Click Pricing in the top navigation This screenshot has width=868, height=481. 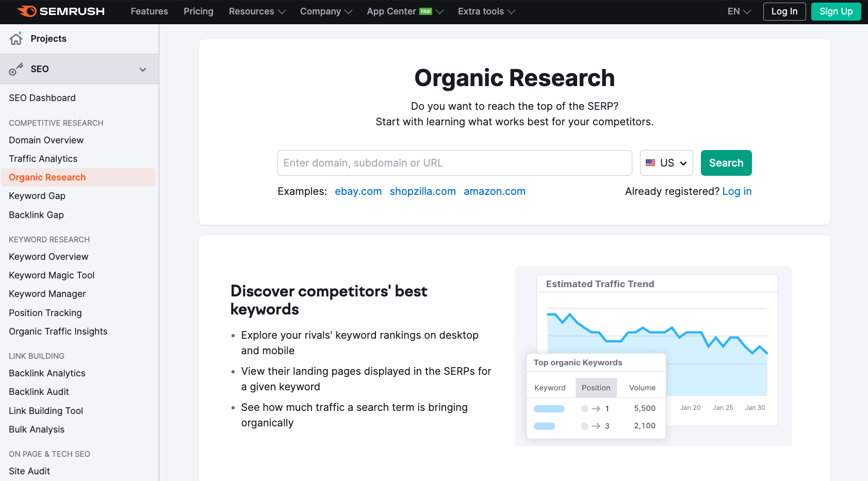pyautogui.click(x=199, y=11)
